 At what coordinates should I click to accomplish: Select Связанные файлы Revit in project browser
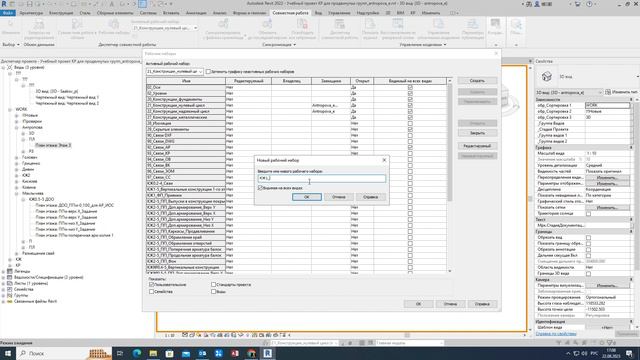[x=36, y=301]
